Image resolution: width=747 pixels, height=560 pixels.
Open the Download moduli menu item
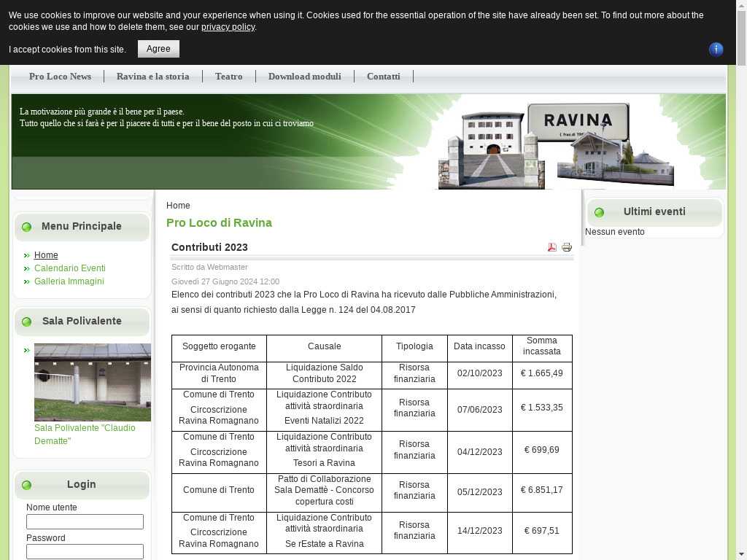[x=304, y=77]
